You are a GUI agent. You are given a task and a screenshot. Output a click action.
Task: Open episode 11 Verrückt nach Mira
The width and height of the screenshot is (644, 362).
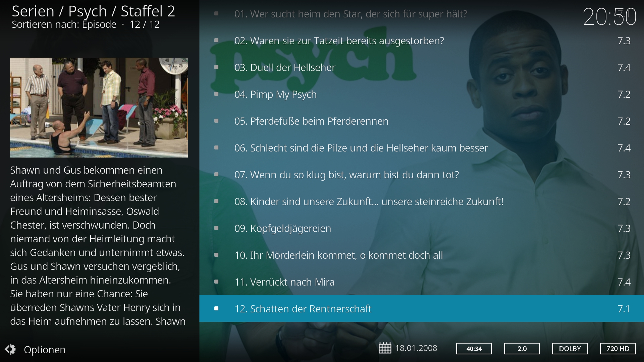pos(422,282)
